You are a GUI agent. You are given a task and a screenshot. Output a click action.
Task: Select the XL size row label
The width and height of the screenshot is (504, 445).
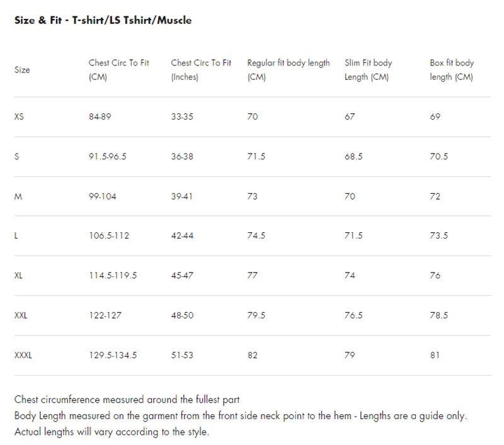coord(18,276)
